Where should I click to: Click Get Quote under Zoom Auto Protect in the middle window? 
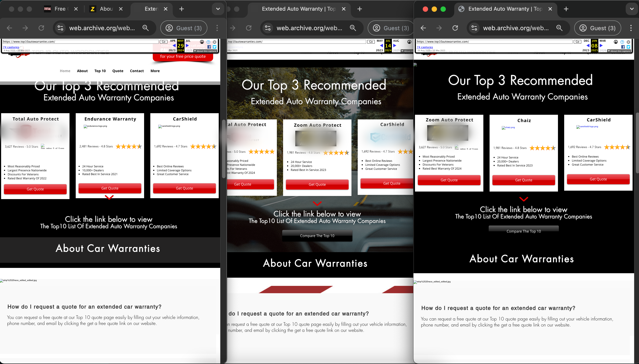pyautogui.click(x=317, y=184)
